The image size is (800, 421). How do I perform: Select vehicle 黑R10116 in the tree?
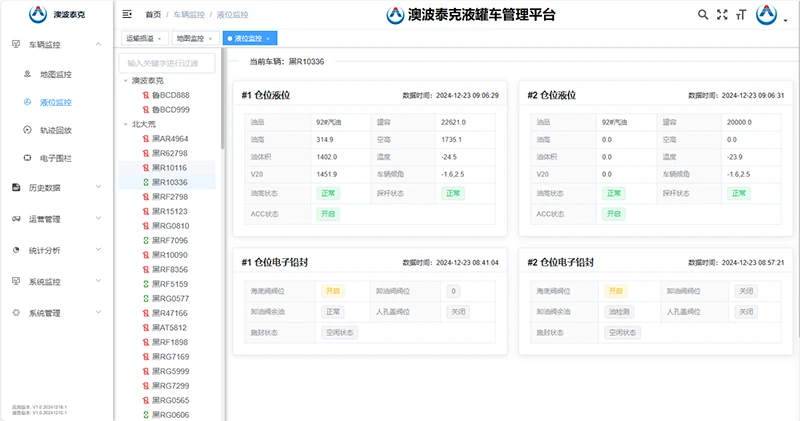[x=169, y=168]
